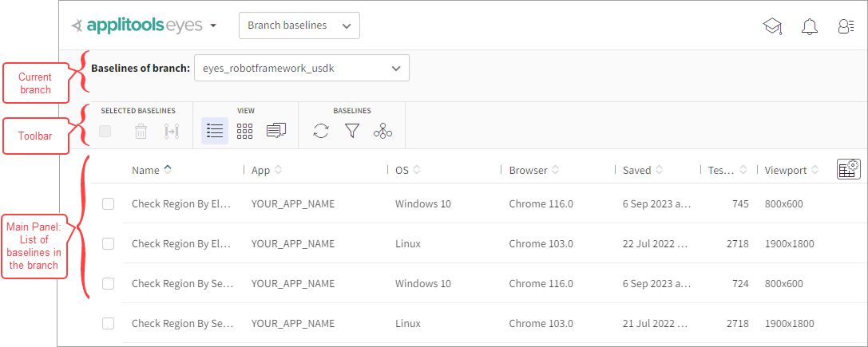The image size is (868, 347).
Task: Tick the checkbox for the 724 tests row
Action: (x=109, y=284)
